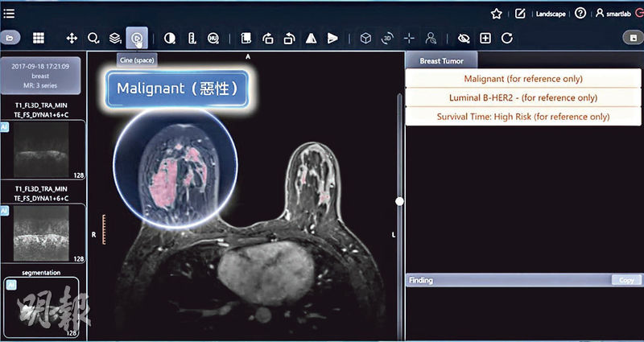Click the Copy button in Finding panel

(625, 280)
